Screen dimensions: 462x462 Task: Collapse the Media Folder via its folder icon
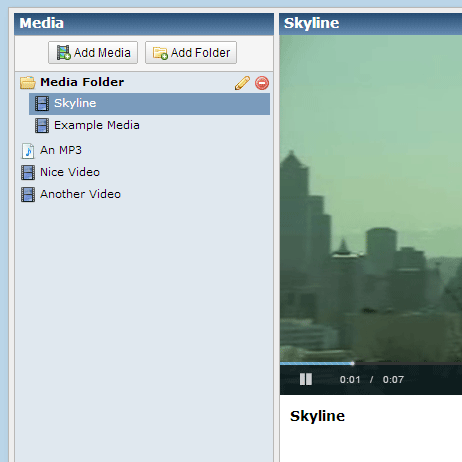pos(28,83)
